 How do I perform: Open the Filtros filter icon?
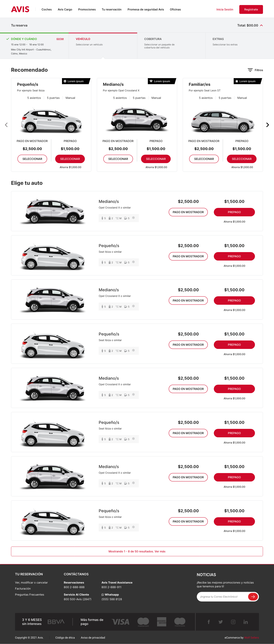(x=250, y=70)
